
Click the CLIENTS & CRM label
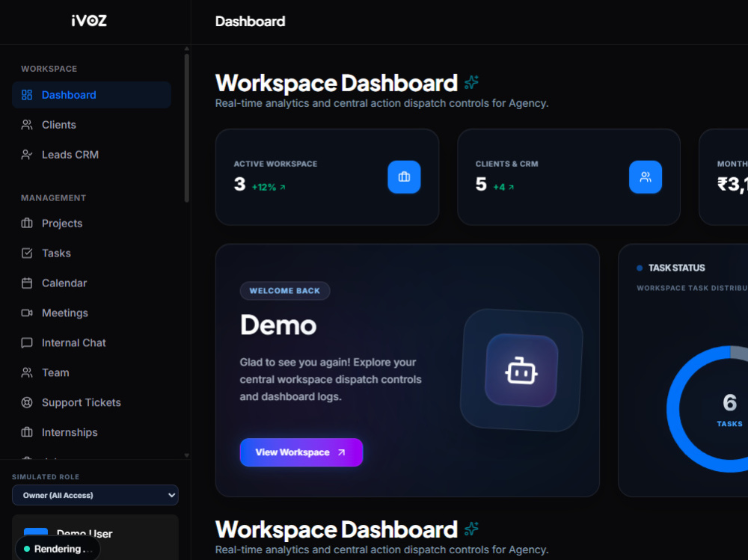click(506, 164)
